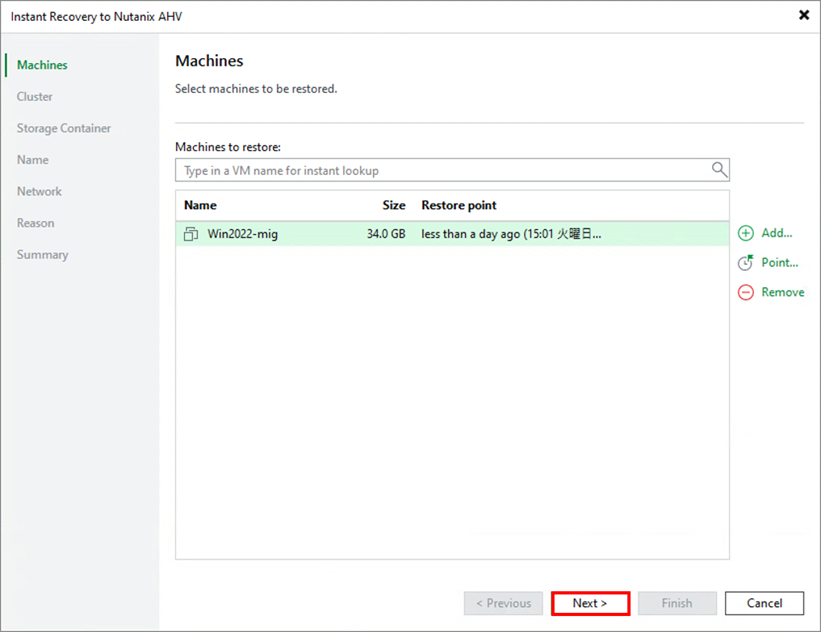Click the Point... link label

click(780, 262)
